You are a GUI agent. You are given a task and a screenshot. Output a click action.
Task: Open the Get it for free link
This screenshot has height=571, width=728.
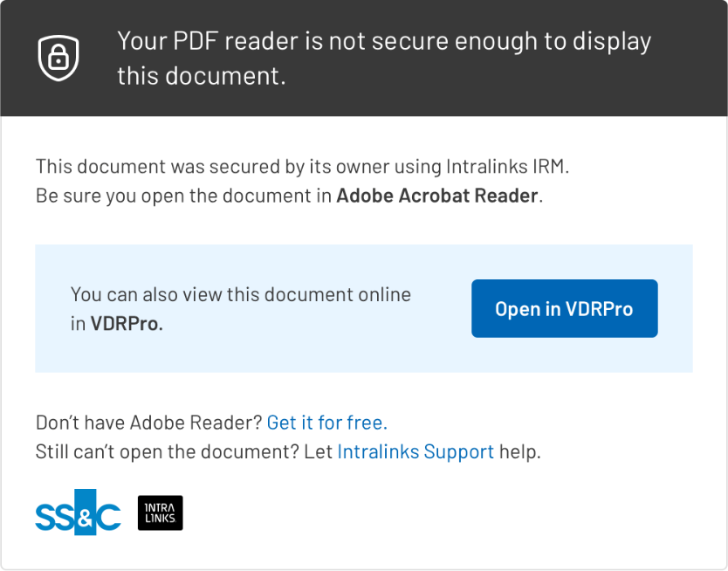(326, 422)
